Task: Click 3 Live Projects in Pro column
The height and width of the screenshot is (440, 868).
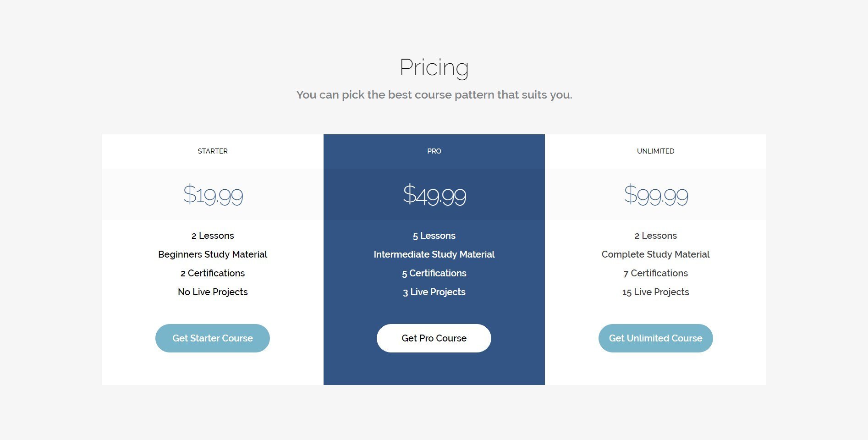Action: click(434, 292)
